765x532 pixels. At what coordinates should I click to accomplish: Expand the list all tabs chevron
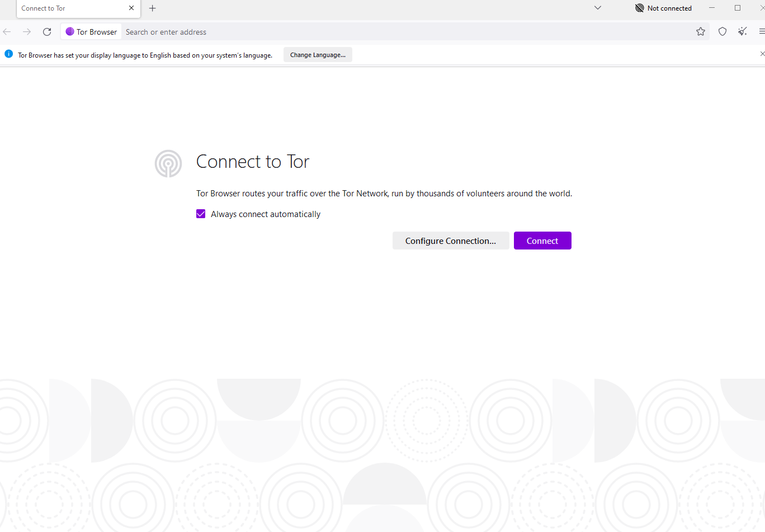click(598, 8)
